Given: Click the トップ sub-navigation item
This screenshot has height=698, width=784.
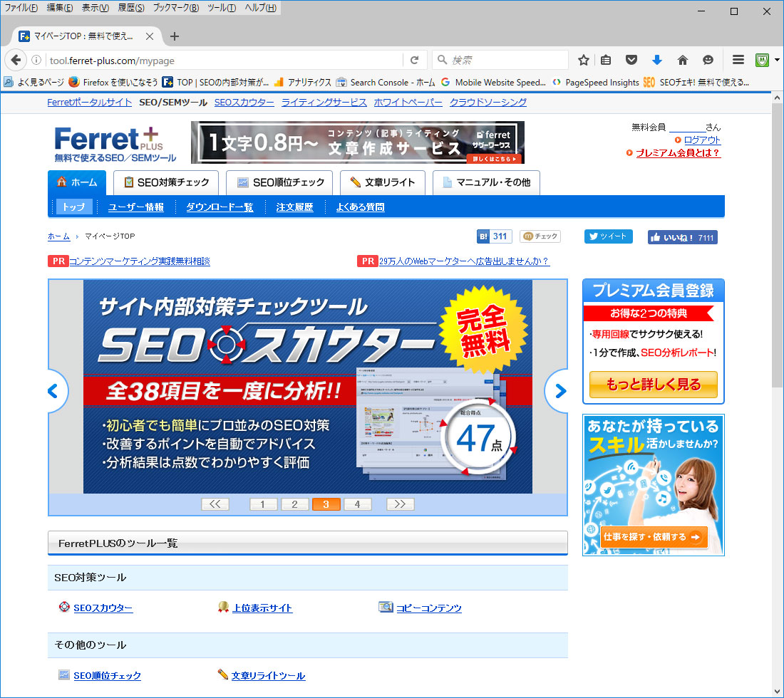Looking at the screenshot, I should (x=74, y=207).
